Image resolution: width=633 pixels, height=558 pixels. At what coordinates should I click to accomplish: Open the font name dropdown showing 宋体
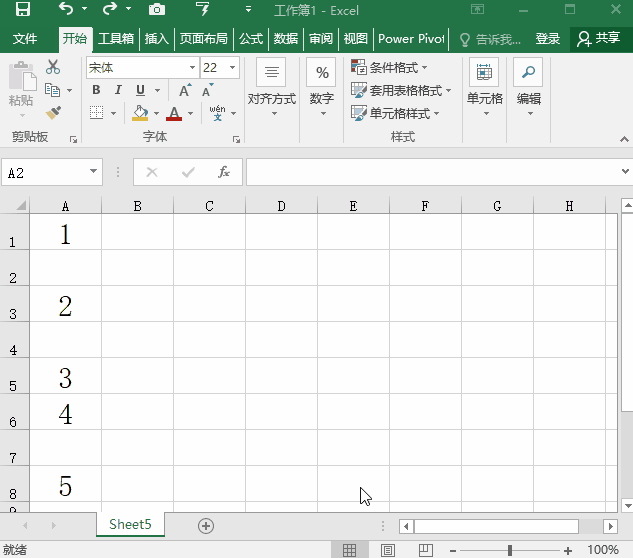pyautogui.click(x=193, y=67)
